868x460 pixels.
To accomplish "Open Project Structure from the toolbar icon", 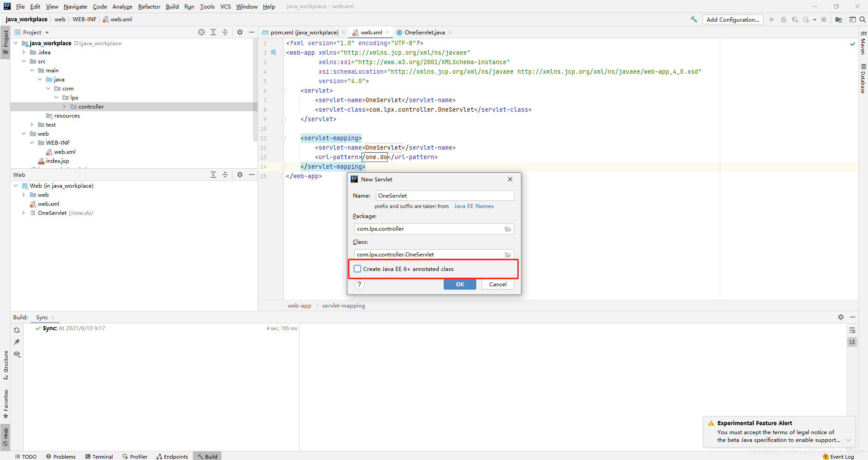I will [x=839, y=19].
